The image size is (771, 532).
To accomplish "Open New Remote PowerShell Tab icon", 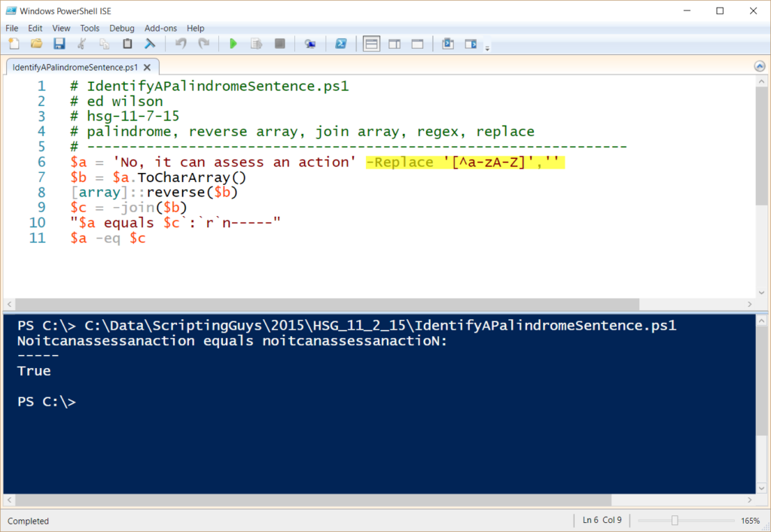I will tap(309, 44).
